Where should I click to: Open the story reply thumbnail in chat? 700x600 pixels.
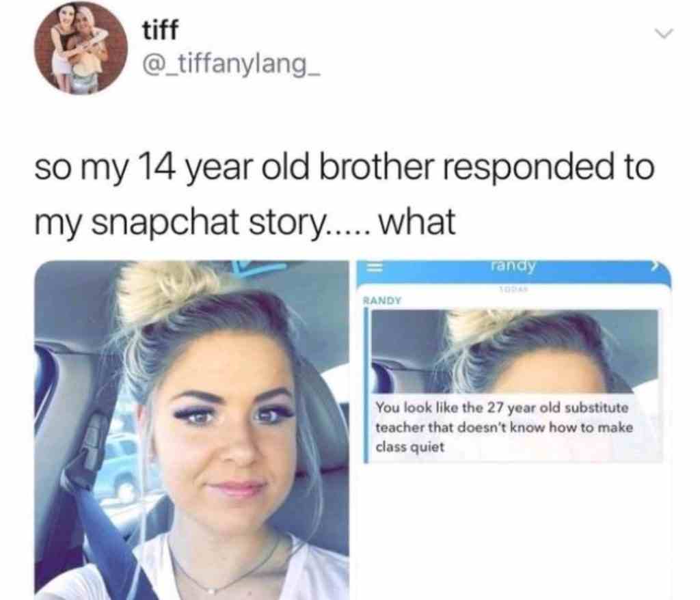514,352
